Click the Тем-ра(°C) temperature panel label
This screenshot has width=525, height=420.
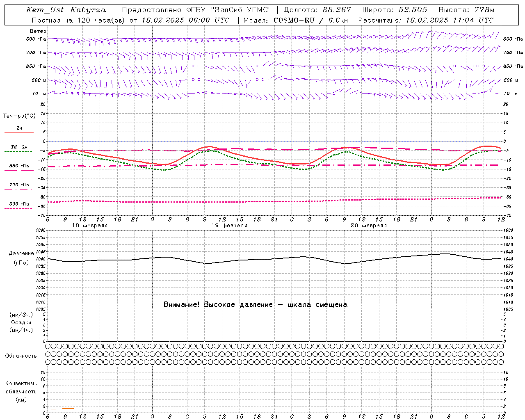(19, 116)
